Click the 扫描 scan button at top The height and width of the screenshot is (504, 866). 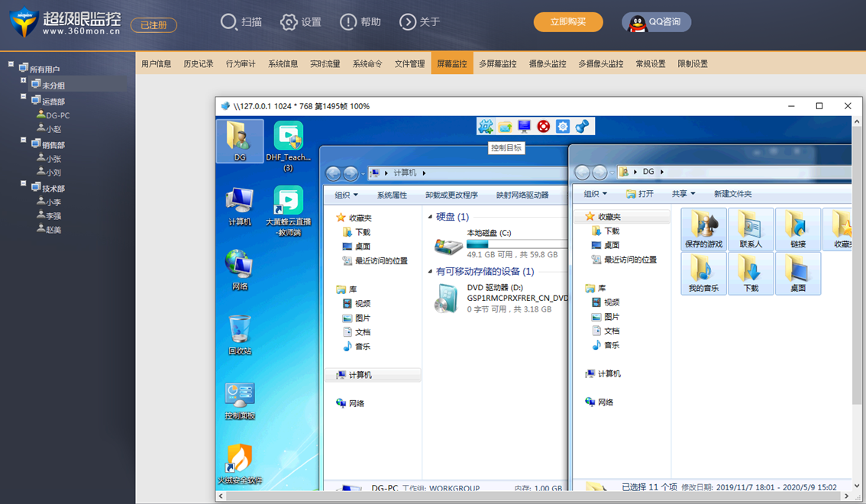pos(241,22)
